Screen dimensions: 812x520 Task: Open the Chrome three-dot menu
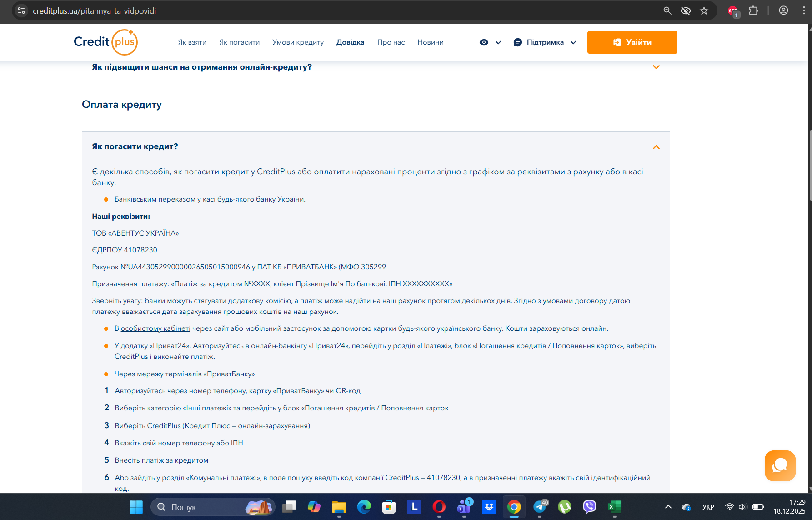pyautogui.click(x=803, y=10)
